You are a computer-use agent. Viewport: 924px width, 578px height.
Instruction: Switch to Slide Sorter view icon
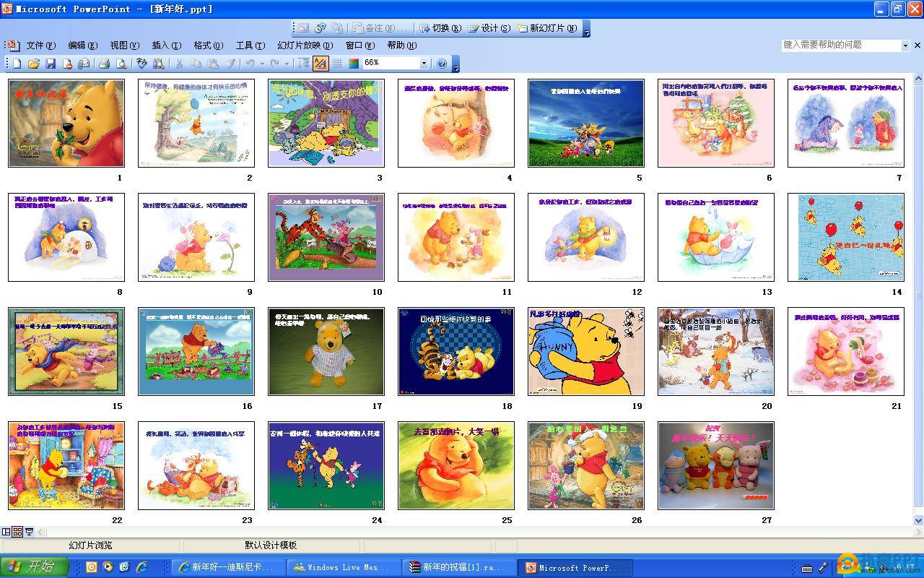[18, 532]
